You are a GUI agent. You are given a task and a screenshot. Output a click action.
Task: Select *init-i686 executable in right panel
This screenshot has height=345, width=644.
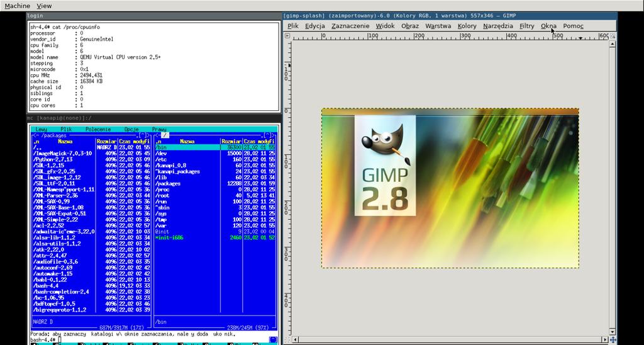coord(215,238)
